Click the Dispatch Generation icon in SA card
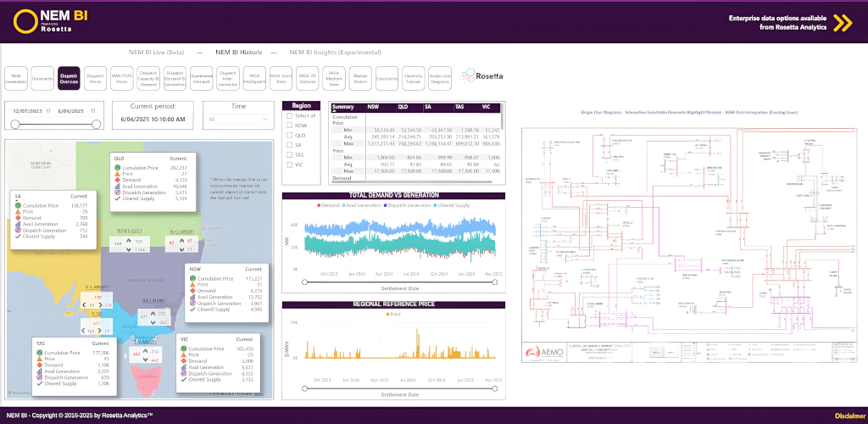Viewport: 868px width, 424px height. pyautogui.click(x=18, y=230)
